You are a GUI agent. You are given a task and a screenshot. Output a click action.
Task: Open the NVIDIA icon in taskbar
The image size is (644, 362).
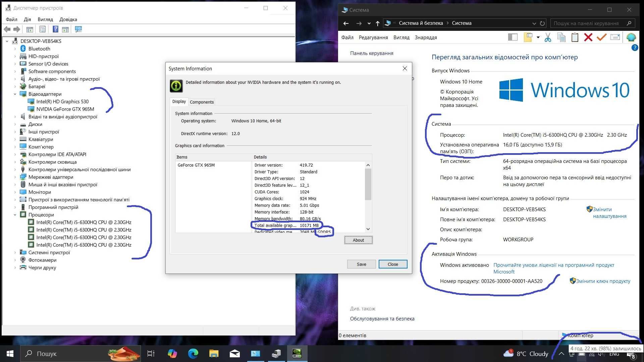tap(297, 353)
